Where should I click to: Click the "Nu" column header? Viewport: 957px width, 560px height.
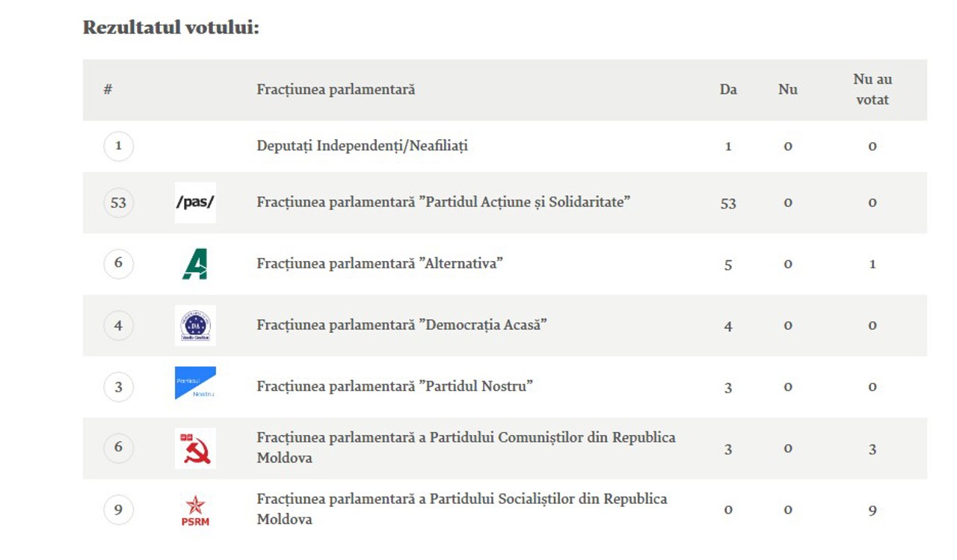tap(787, 90)
